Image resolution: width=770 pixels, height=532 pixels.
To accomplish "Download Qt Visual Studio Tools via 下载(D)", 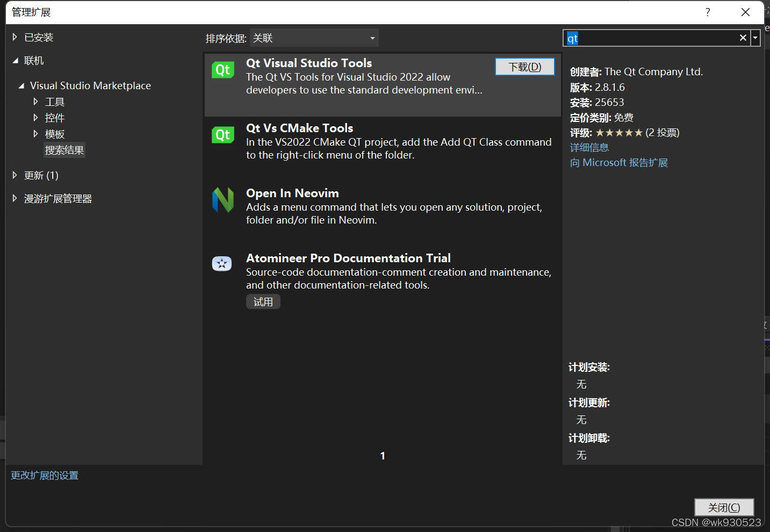I will click(x=525, y=67).
